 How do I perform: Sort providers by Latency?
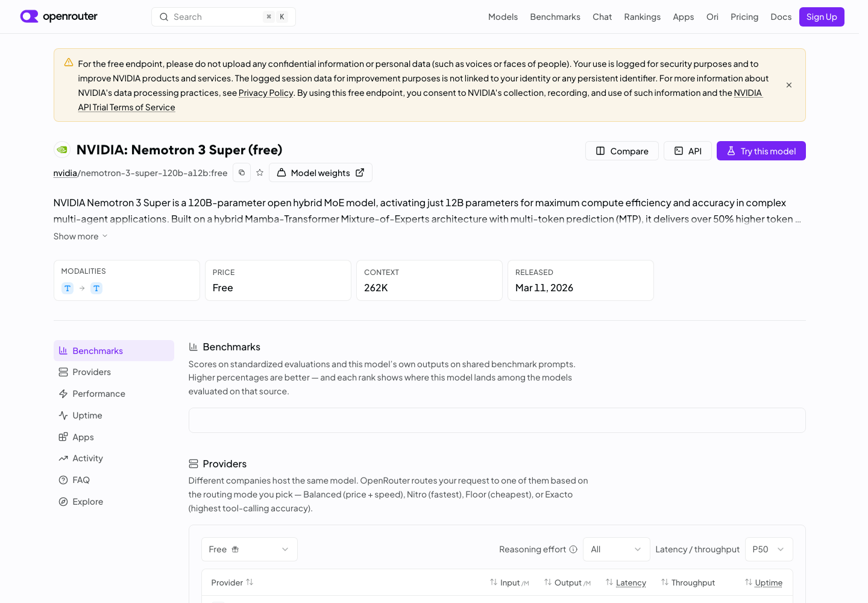[x=626, y=582]
